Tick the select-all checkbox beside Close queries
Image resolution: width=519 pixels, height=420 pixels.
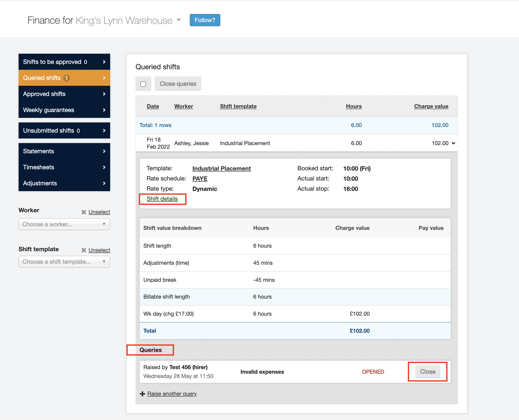pyautogui.click(x=143, y=84)
